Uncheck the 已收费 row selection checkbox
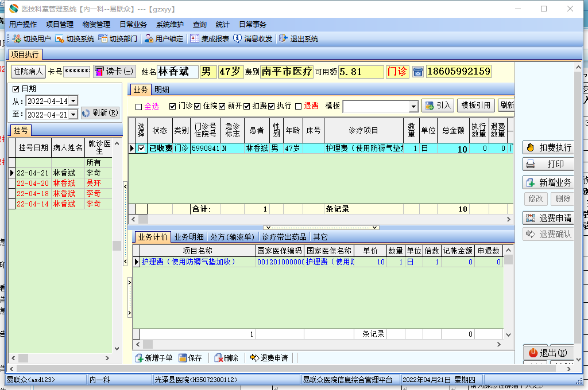The width and height of the screenshot is (588, 390). coord(141,149)
